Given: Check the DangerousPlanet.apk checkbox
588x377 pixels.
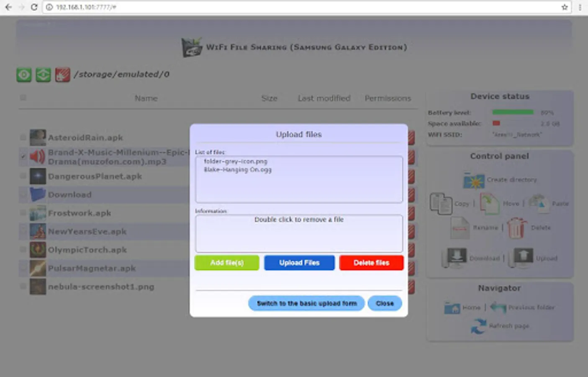Looking at the screenshot, I should [x=23, y=176].
